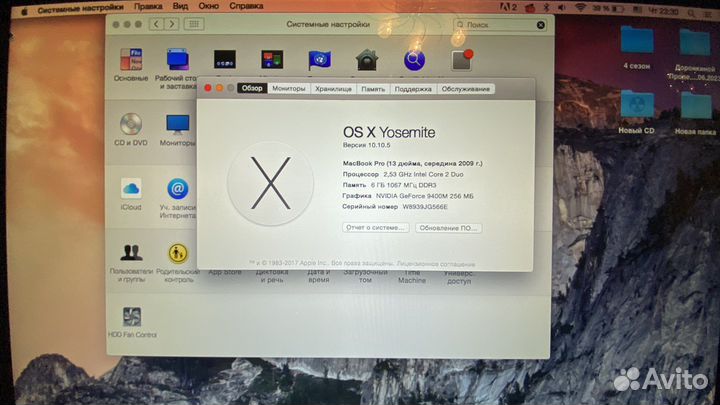This screenshot has height=405, width=720.
Task: Click MacBook Pro model line text
Action: (412, 163)
